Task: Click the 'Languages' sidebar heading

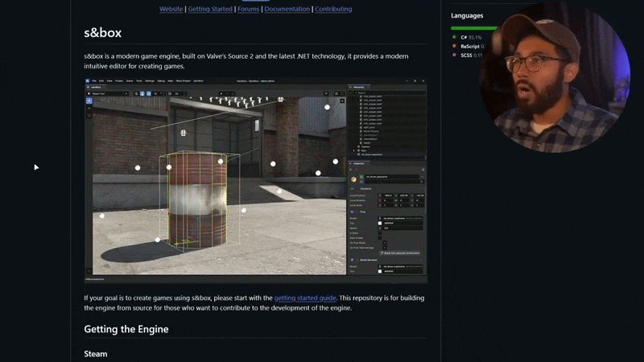Action: click(x=467, y=15)
